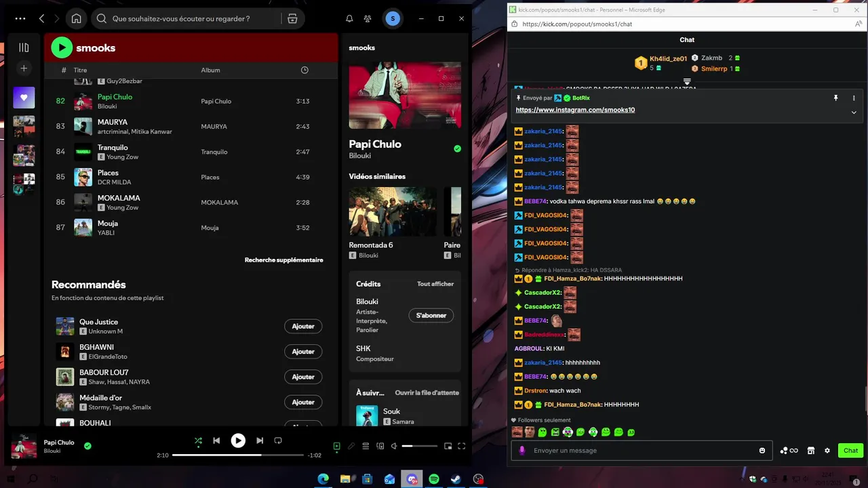The height and width of the screenshot is (488, 868).
Task: Click Recherche supplémentaire link
Action: pos(284,260)
